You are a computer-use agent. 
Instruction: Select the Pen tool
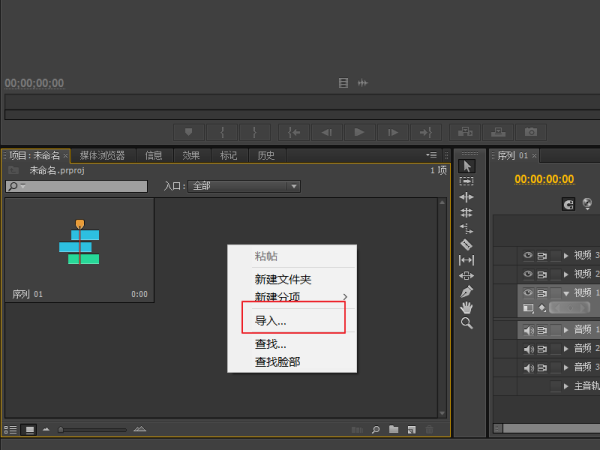pos(466,291)
